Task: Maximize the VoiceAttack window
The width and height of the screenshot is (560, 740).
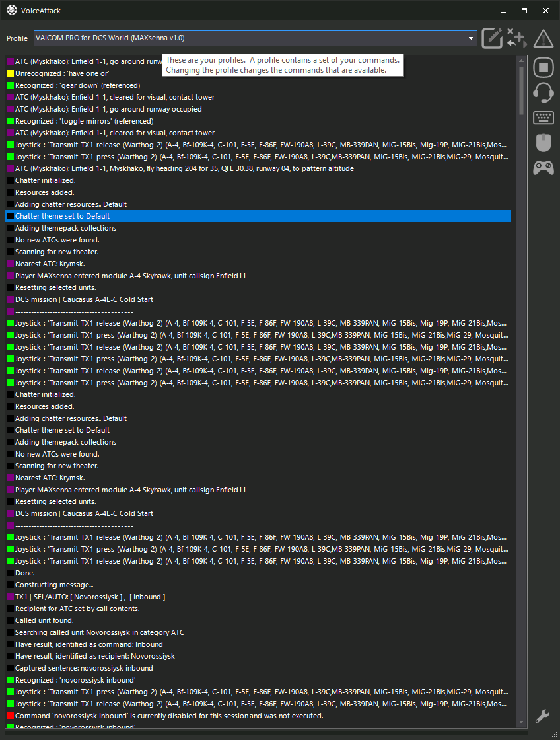Action: point(524,11)
